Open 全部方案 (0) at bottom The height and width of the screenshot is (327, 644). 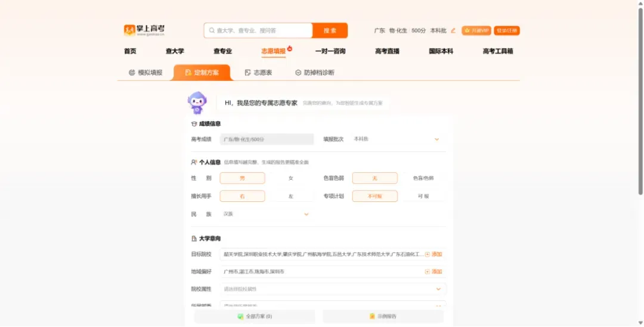click(255, 316)
